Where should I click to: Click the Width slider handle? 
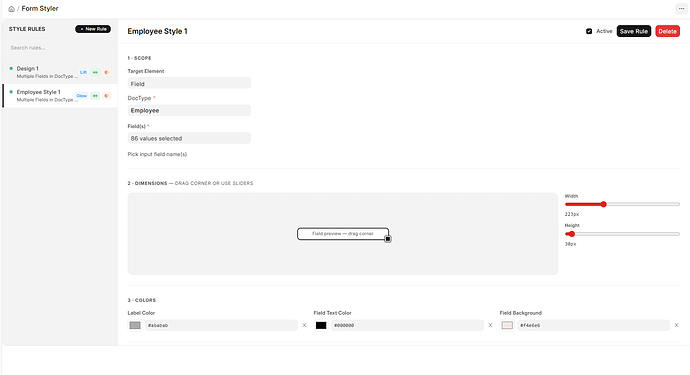point(604,204)
